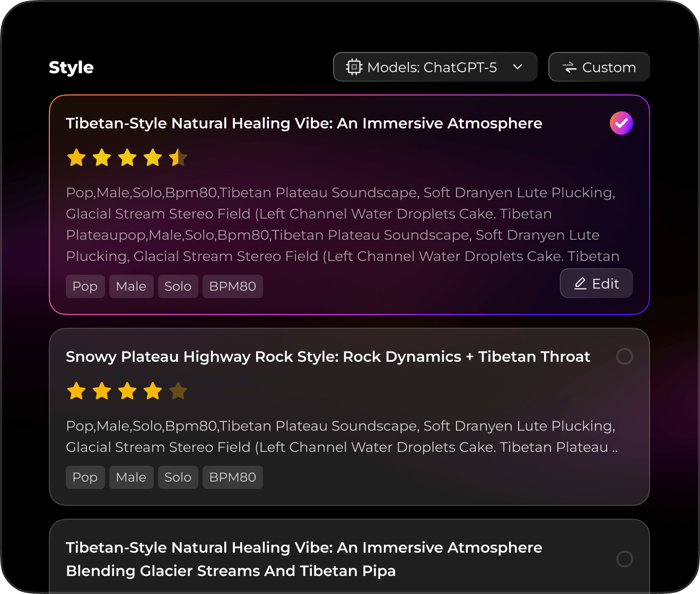Screen dimensions: 700x594
Task: Click the dimmed fifth star in Snowy Plateau card
Action: pos(178,391)
